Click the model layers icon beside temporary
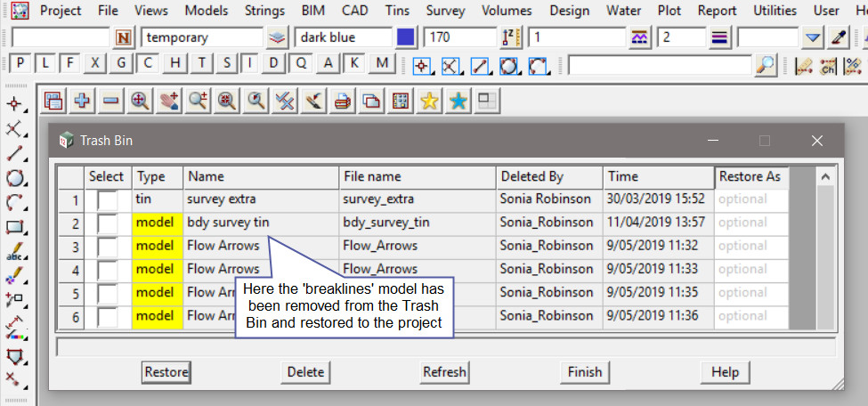 278,37
